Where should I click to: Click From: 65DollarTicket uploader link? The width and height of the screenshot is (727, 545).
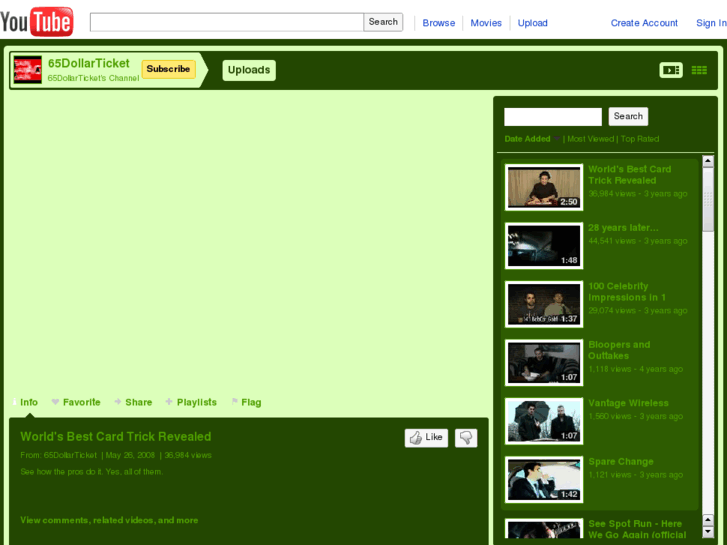tap(70, 455)
